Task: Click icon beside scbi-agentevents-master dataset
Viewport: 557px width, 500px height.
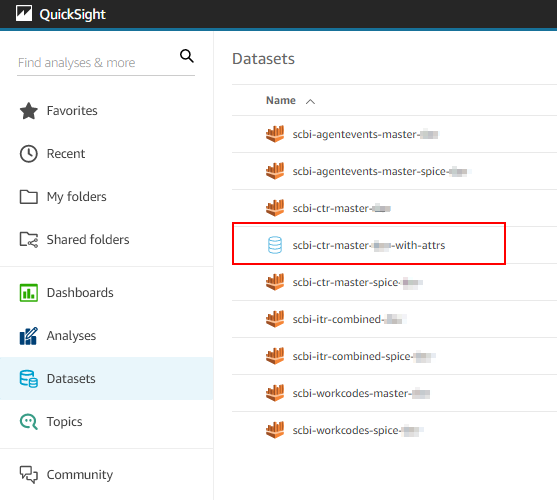Action: [275, 134]
